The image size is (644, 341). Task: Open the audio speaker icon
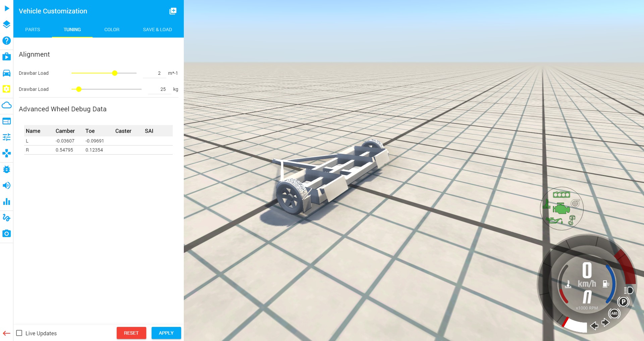7,185
